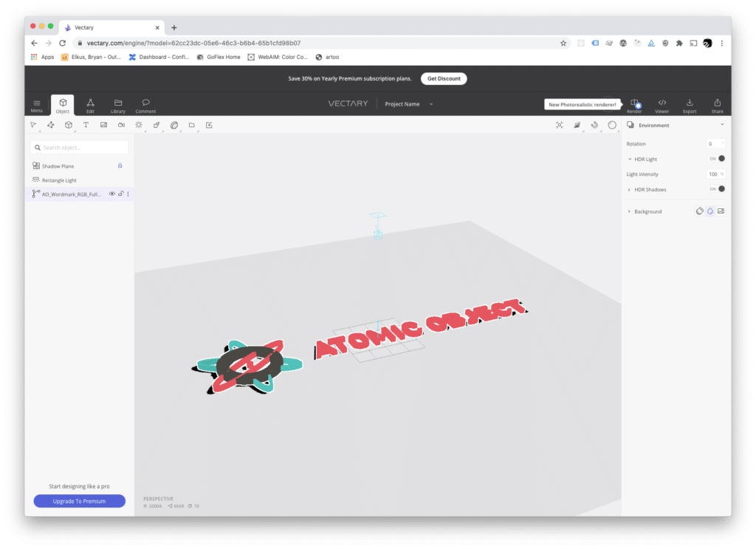Screen dimensions: 756x549
Task: Toggle HDR Shadows off
Action: [x=717, y=189]
